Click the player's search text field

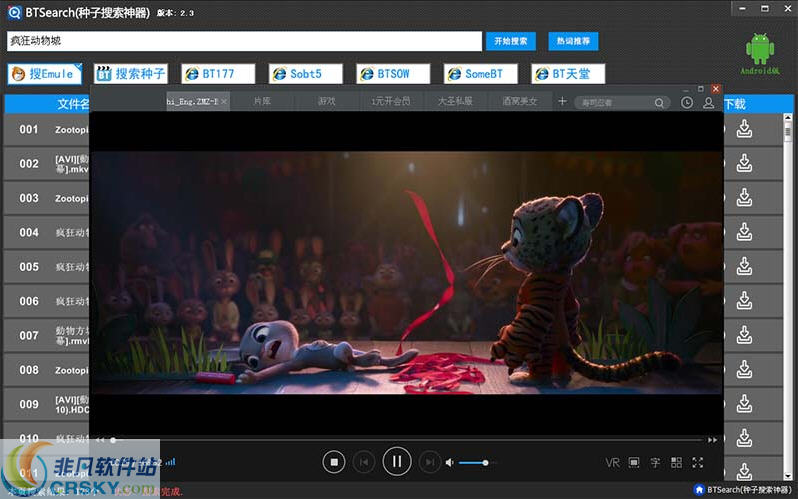click(x=613, y=103)
